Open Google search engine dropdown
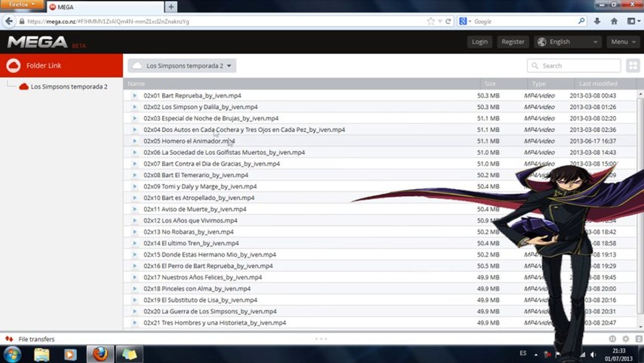This screenshot has height=363, width=644. click(x=465, y=21)
